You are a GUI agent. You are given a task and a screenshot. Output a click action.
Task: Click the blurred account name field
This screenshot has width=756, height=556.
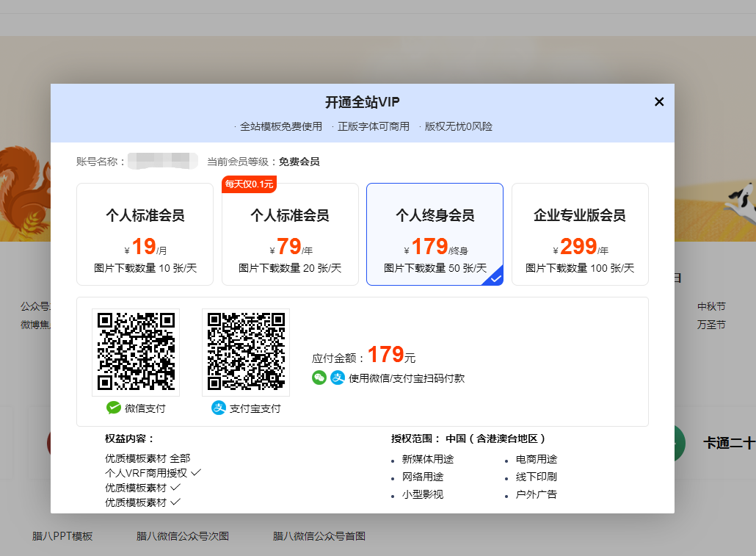pyautogui.click(x=163, y=161)
